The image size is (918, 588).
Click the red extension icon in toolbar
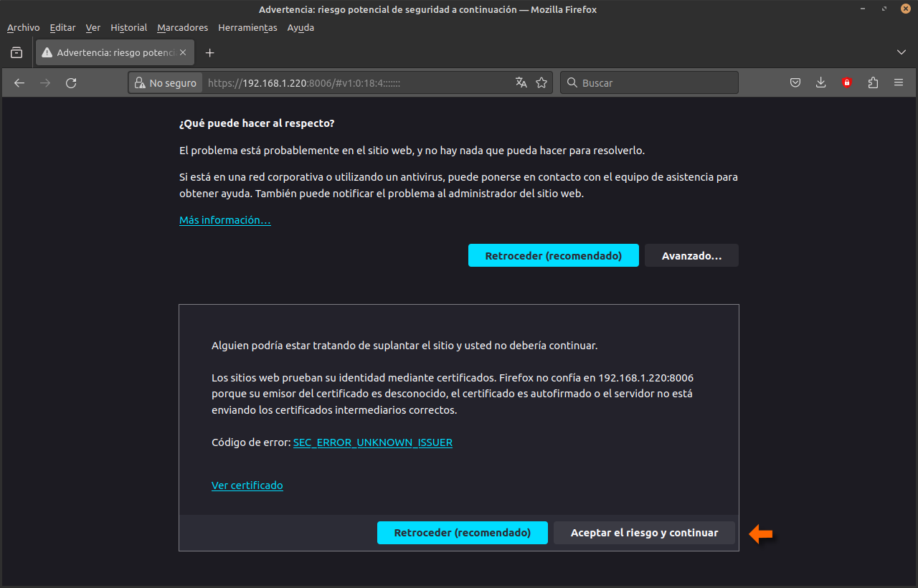847,83
